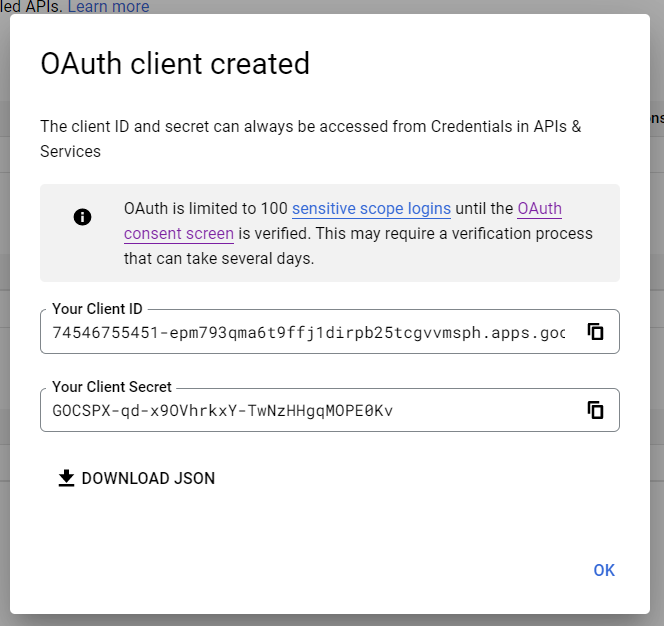
Task: Click the DOWNLOAD JSON button label
Action: tap(148, 478)
